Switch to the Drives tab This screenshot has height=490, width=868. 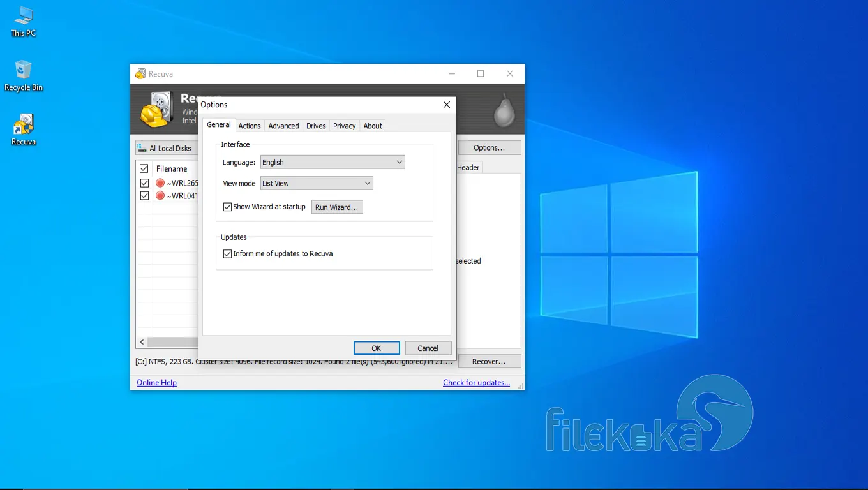click(x=316, y=126)
